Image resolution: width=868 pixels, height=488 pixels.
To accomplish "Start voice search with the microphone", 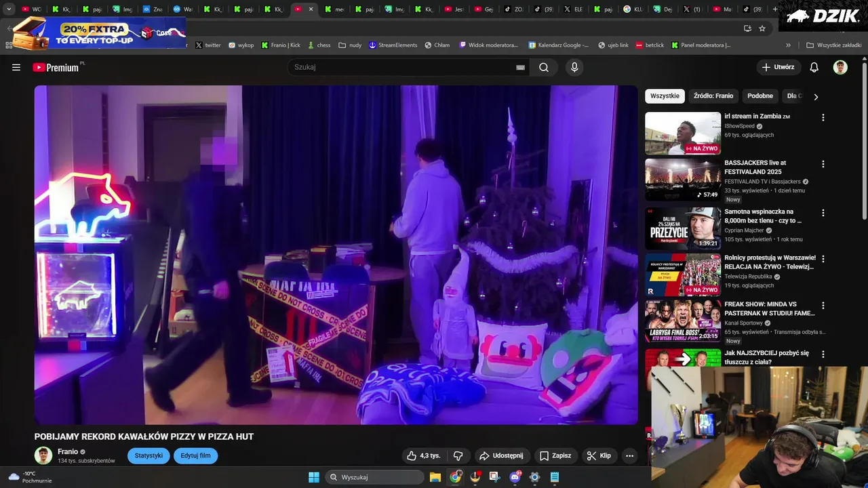I will (x=574, y=67).
